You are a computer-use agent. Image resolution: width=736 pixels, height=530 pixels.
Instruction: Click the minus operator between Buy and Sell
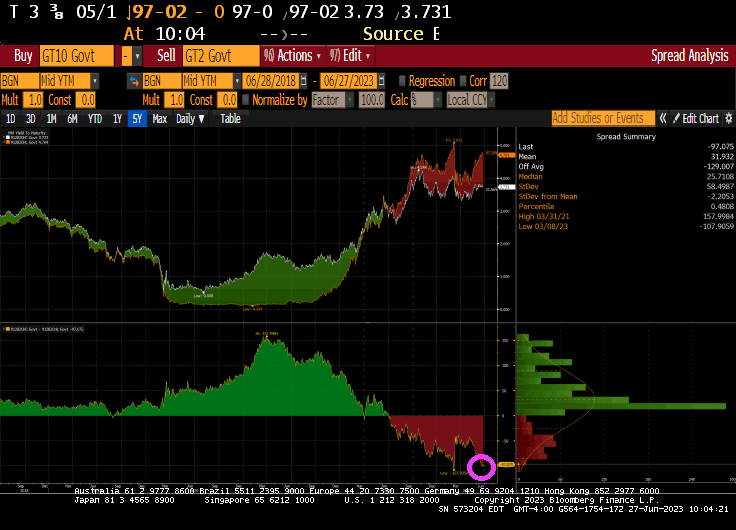(126, 56)
